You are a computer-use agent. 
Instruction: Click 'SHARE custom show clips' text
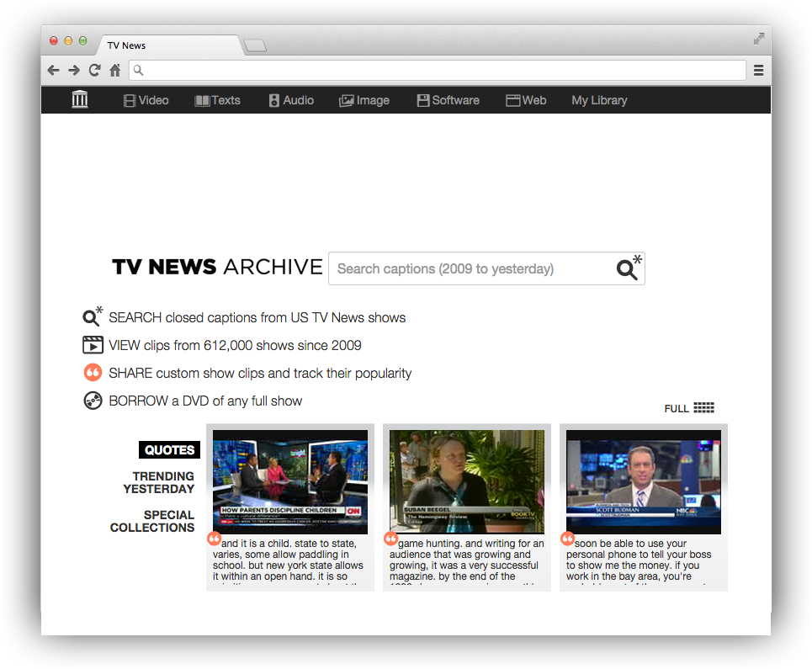[x=260, y=374]
